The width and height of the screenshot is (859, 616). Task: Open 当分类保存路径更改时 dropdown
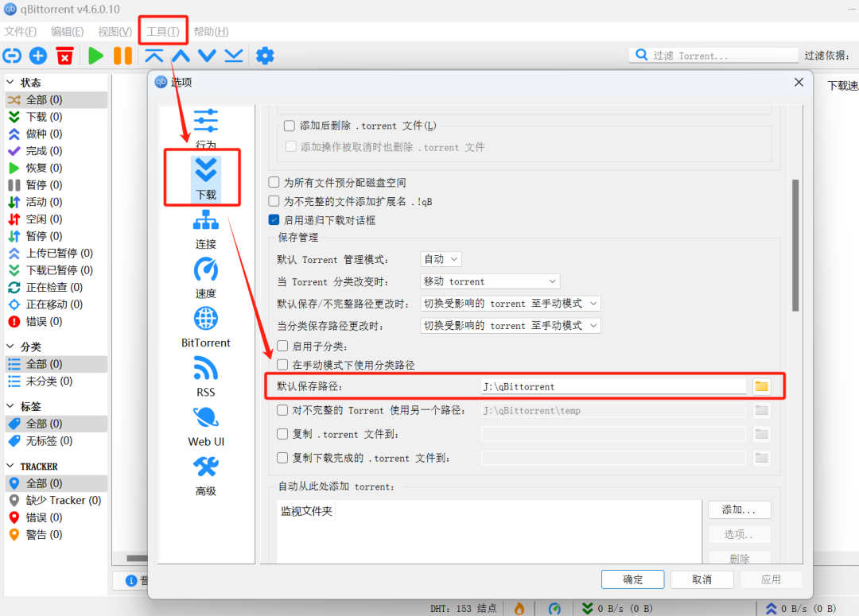tap(511, 326)
